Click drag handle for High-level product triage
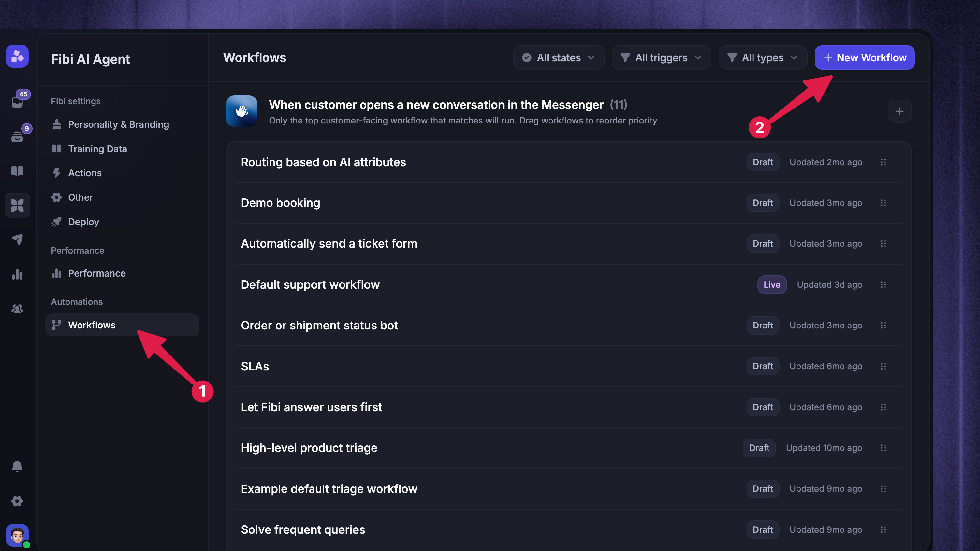The width and height of the screenshot is (980, 551). [884, 448]
